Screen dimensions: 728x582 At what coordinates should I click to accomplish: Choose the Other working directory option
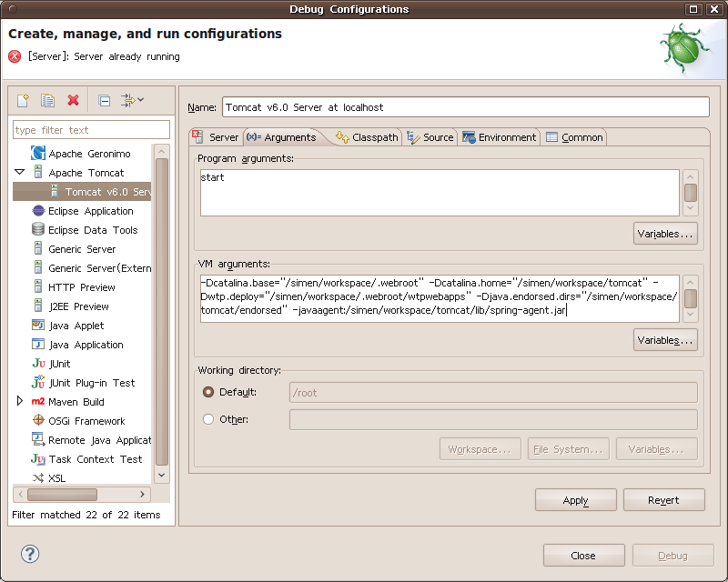[x=207, y=419]
